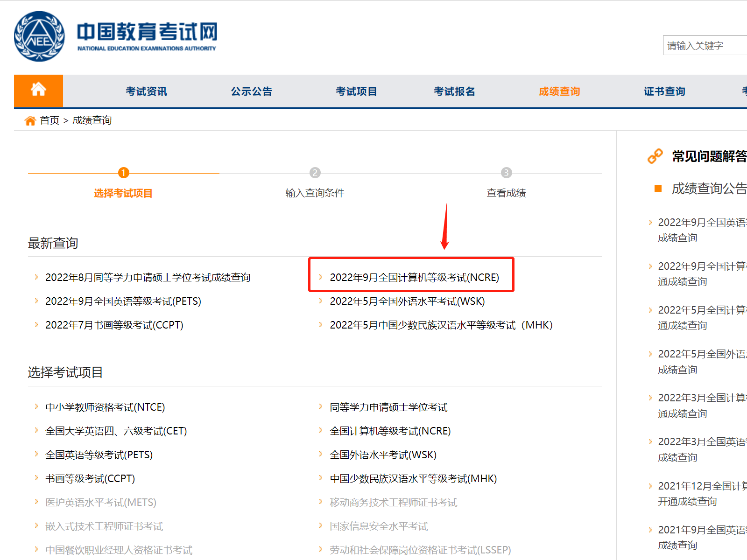Open sidebar notice 2021年9月全国英语 成绩查询
This screenshot has height=560, width=747.
tap(702, 538)
